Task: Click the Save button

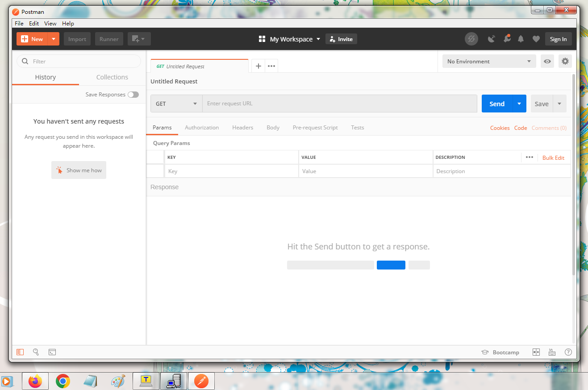Action: tap(542, 104)
